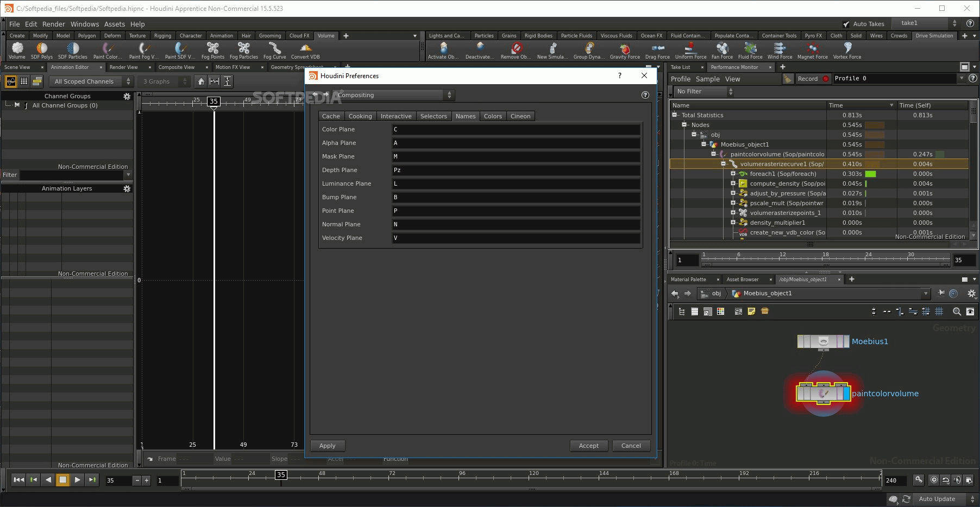This screenshot has height=507, width=980.
Task: Open the take1 dropdown
Action: [927, 23]
